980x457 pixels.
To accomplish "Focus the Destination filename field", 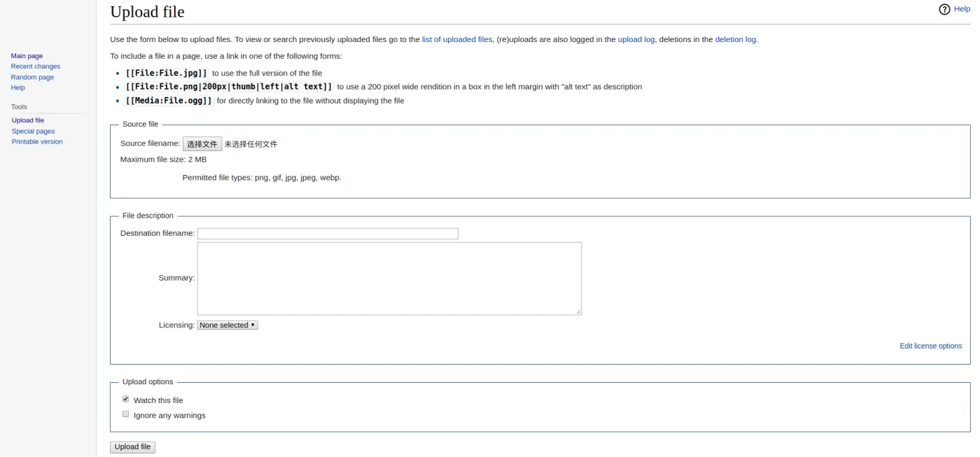I will [x=328, y=233].
